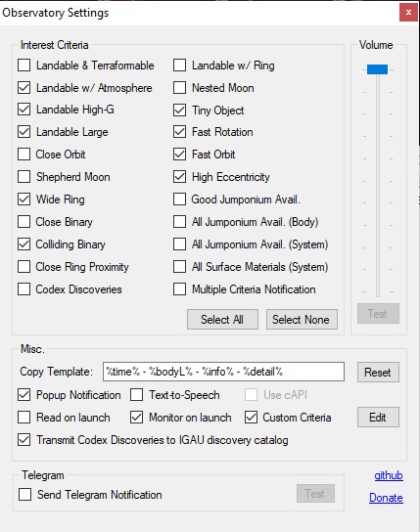
Task: Reset the copy template
Action: coord(378,373)
